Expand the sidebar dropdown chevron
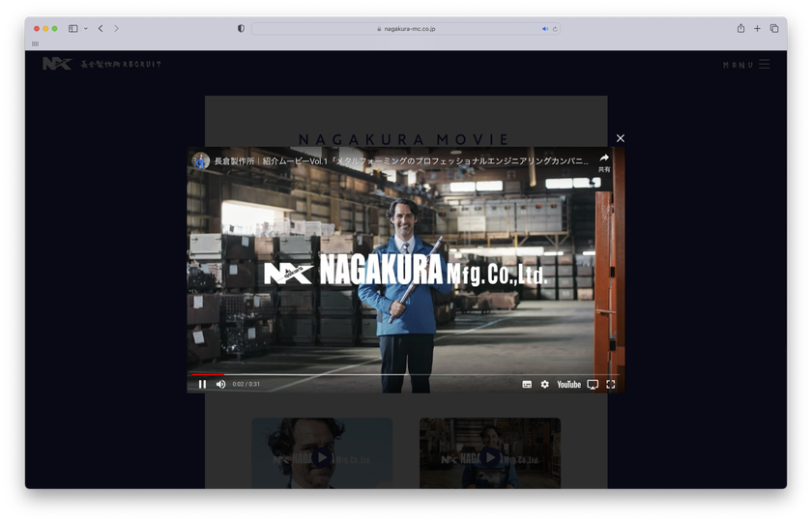 coord(85,28)
